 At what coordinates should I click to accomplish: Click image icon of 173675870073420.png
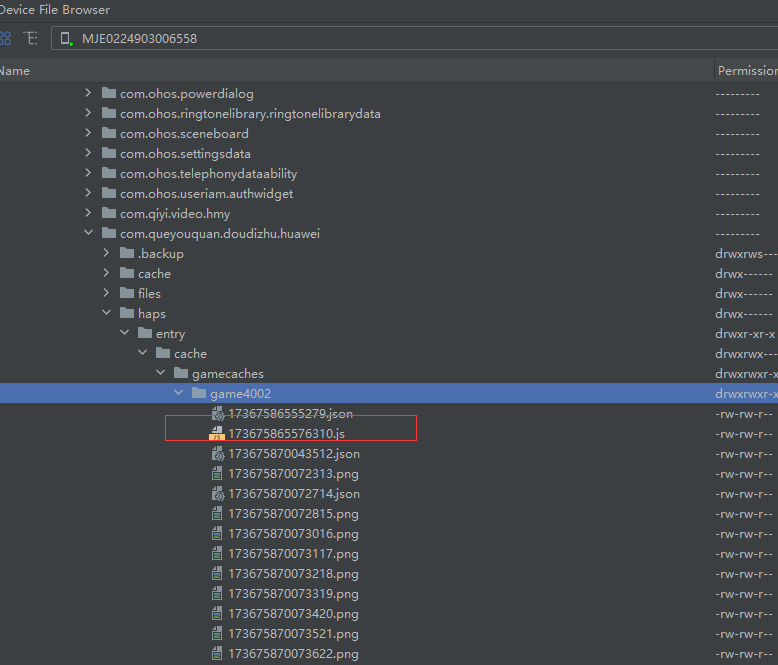pyautogui.click(x=217, y=613)
